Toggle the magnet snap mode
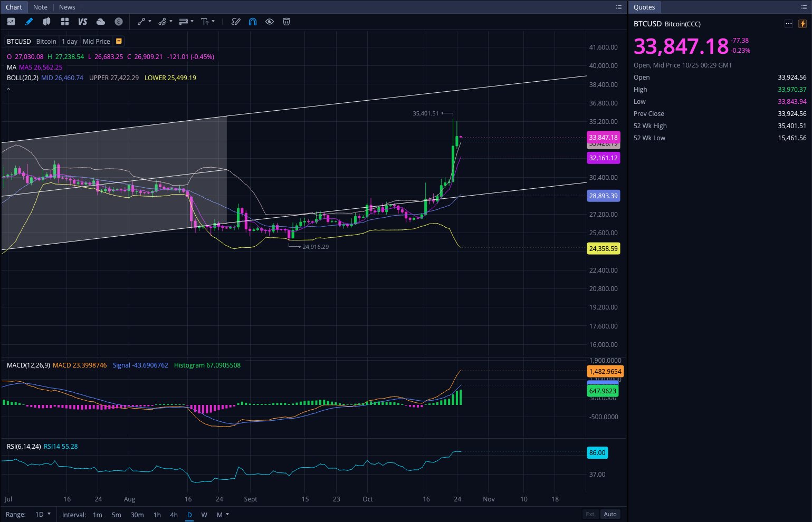 tap(253, 22)
